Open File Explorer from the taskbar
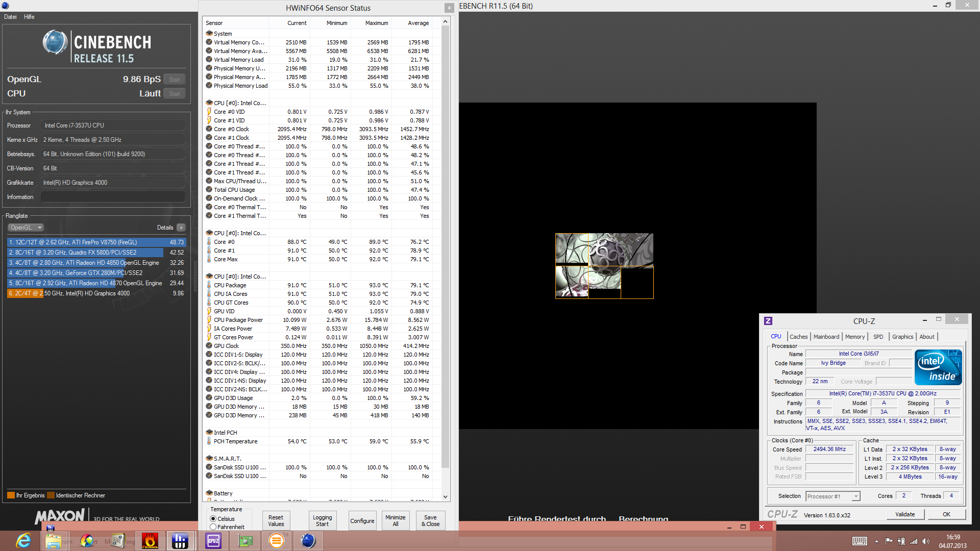This screenshot has height=551, width=980. pyautogui.click(x=53, y=540)
